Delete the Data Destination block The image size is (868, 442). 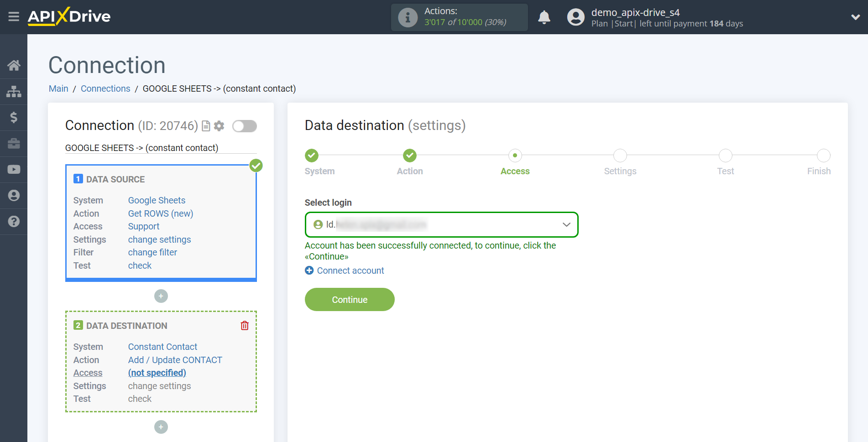click(245, 325)
